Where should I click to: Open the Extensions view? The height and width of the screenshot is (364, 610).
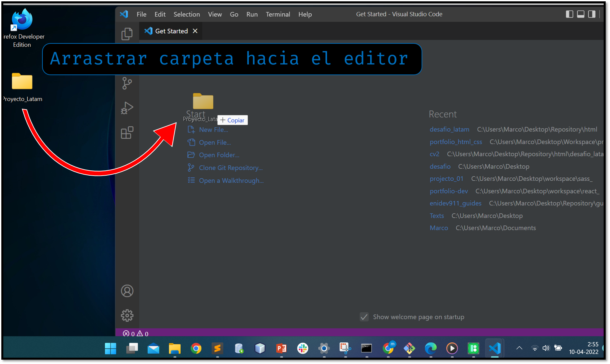pyautogui.click(x=127, y=133)
